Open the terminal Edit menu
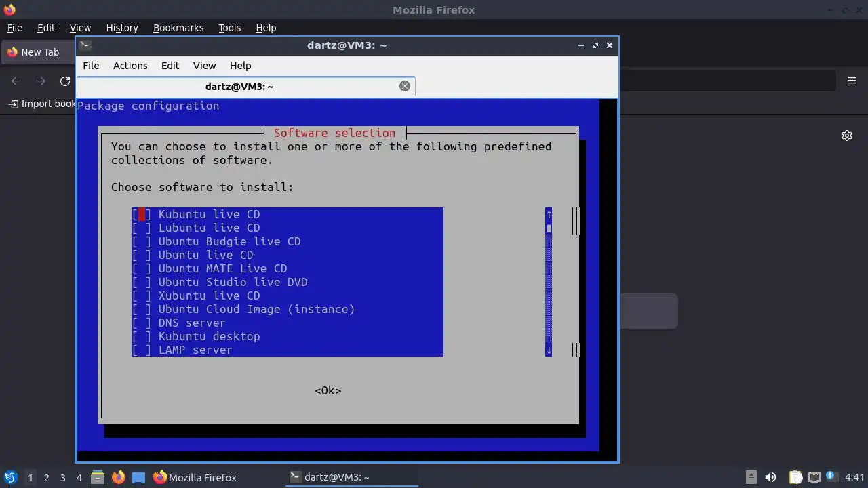This screenshot has width=868, height=488. tap(170, 66)
